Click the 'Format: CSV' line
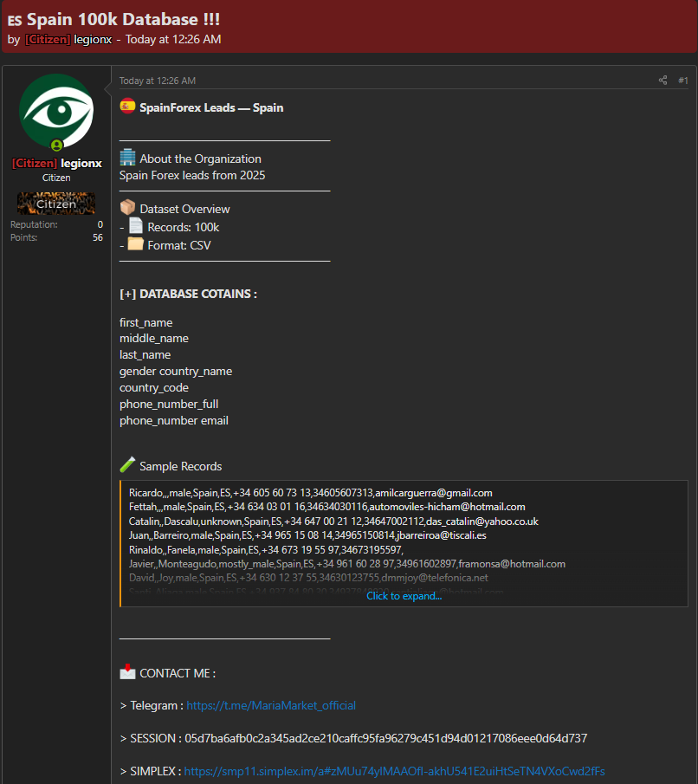Image resolution: width=698 pixels, height=784 pixels. [179, 245]
